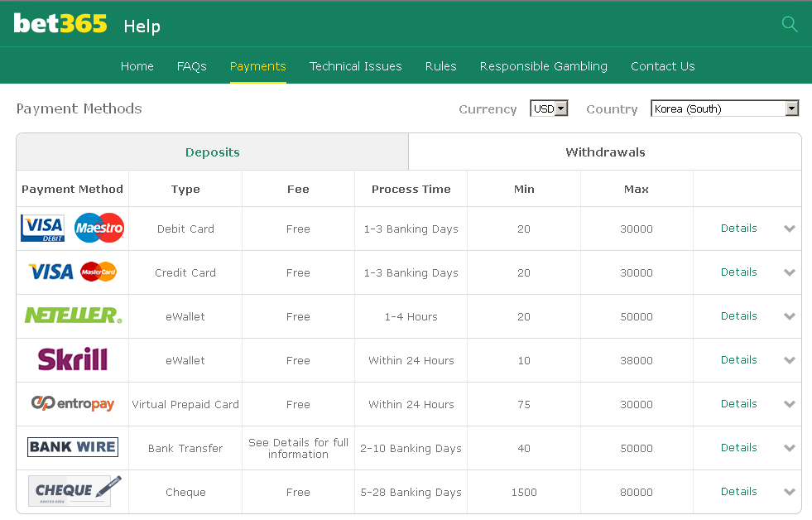
Task: Open the Country dropdown showing Korea (South)
Action: pyautogui.click(x=725, y=108)
